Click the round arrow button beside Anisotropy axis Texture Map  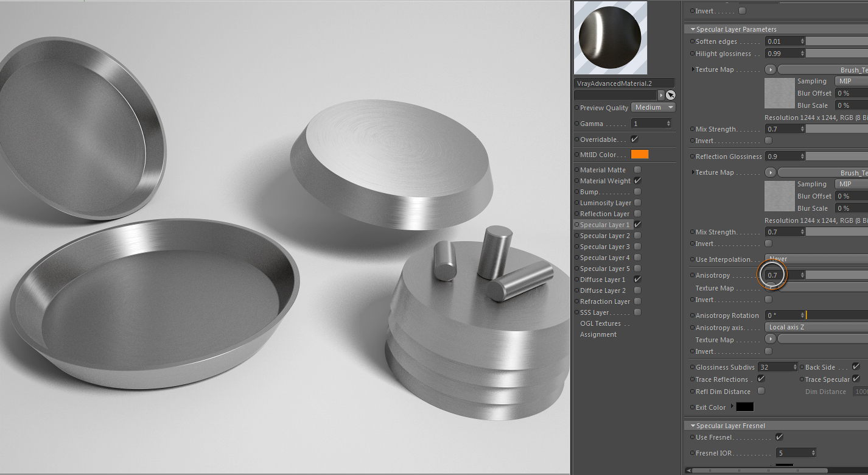tap(771, 339)
